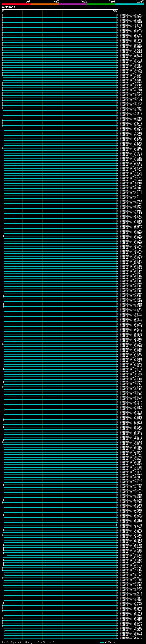Select label UniRef100_Q1ZZQ8
The height and width of the screenshot is (644, 146).
[131, 223]
